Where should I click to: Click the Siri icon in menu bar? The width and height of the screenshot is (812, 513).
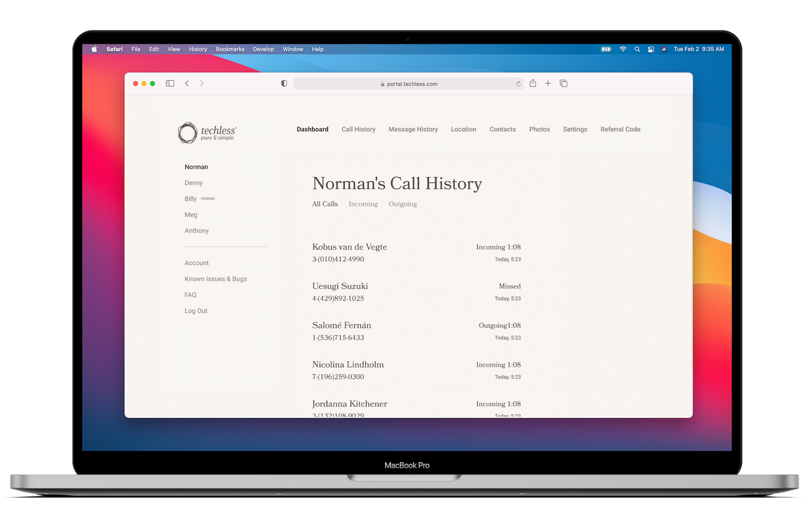664,49
